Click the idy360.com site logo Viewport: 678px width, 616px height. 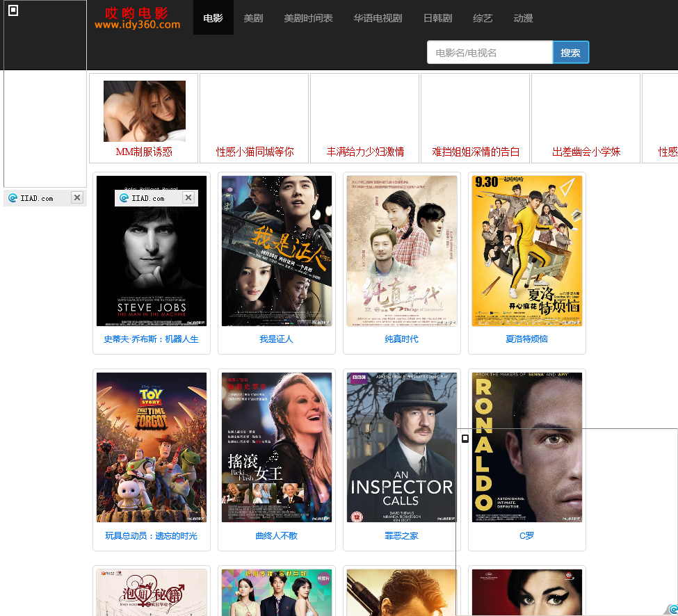(x=137, y=18)
